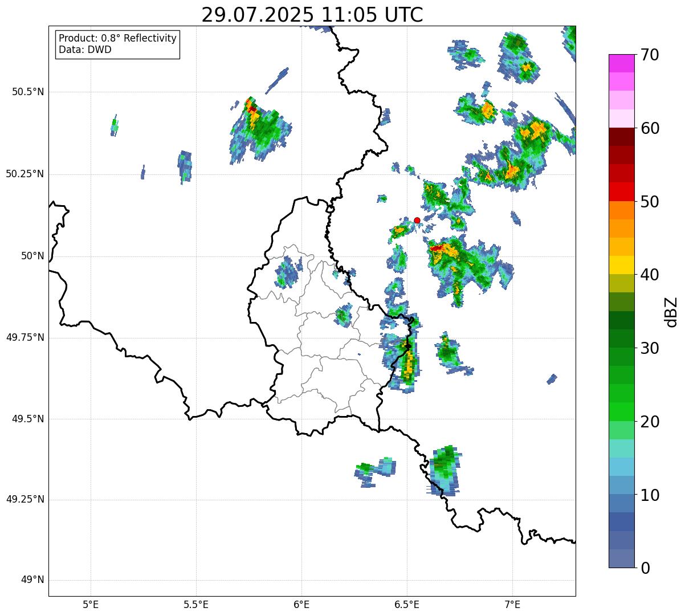Click the title "29.07.2025 11:05 UTC"

(312, 15)
